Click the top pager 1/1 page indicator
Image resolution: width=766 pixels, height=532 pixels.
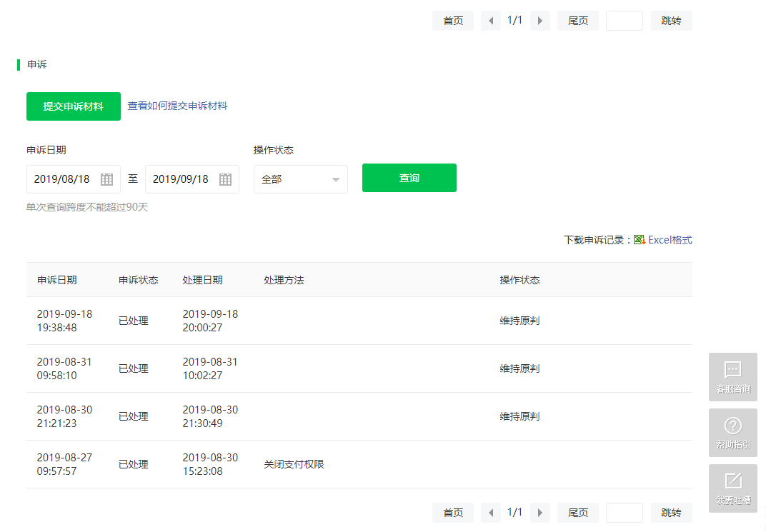point(515,20)
